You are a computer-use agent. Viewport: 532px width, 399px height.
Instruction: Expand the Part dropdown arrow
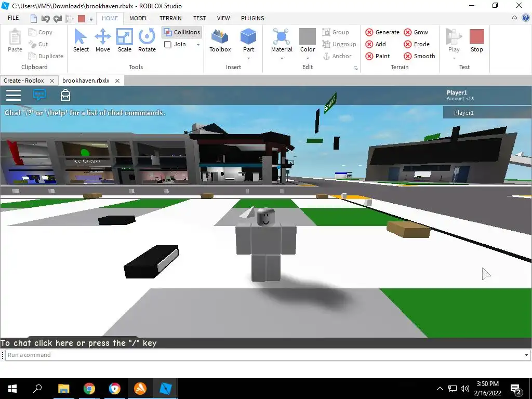tap(248, 58)
